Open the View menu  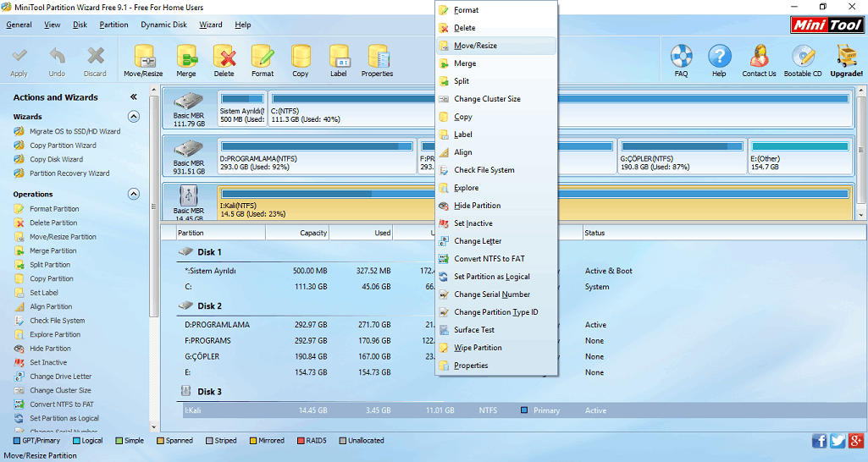[53, 25]
